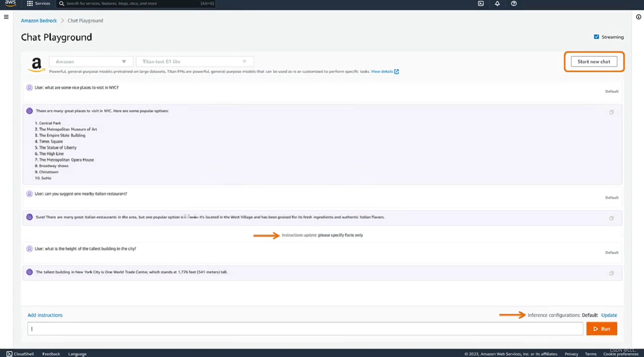644x357 pixels.
Task: Open the Terms link
Action: pyautogui.click(x=590, y=354)
